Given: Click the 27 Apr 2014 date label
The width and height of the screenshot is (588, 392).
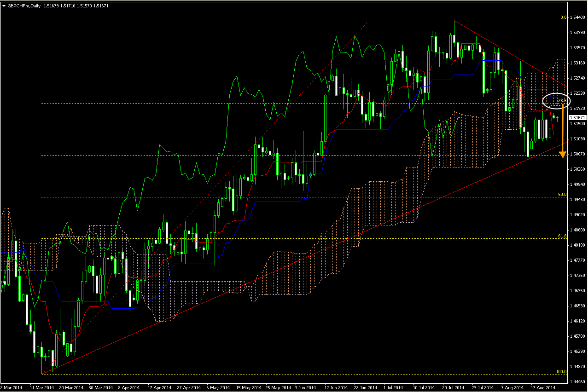Looking at the screenshot, I should [x=189, y=388].
